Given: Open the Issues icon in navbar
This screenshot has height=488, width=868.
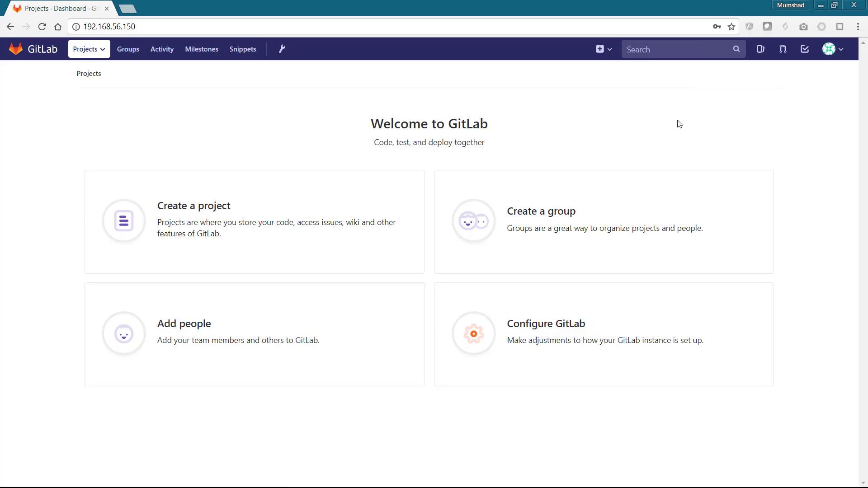Looking at the screenshot, I should point(760,49).
